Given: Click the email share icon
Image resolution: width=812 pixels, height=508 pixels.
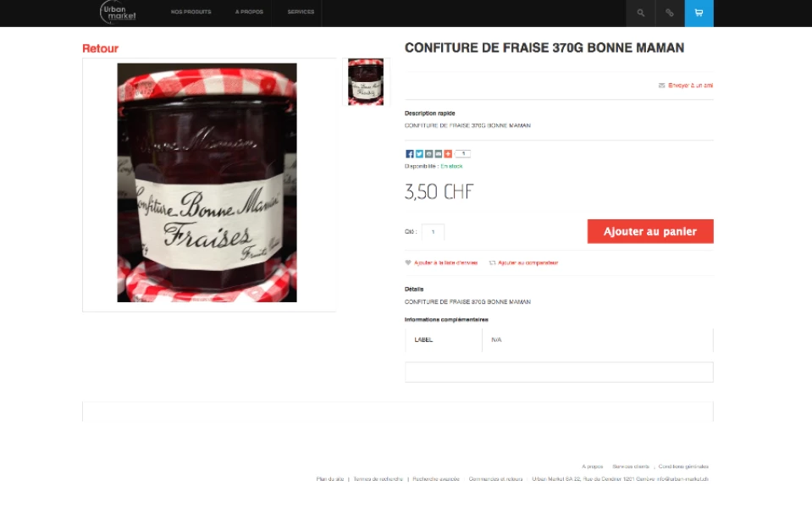Looking at the screenshot, I should [x=439, y=154].
